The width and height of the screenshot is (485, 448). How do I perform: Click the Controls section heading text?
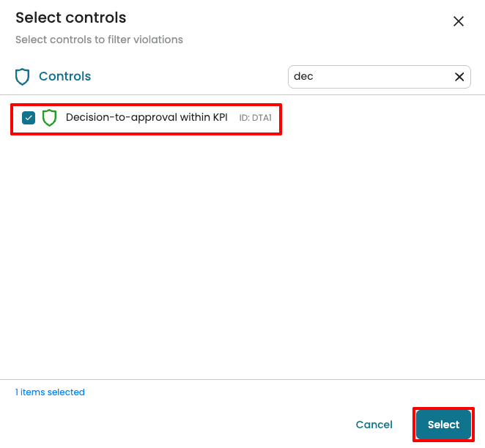click(x=64, y=76)
